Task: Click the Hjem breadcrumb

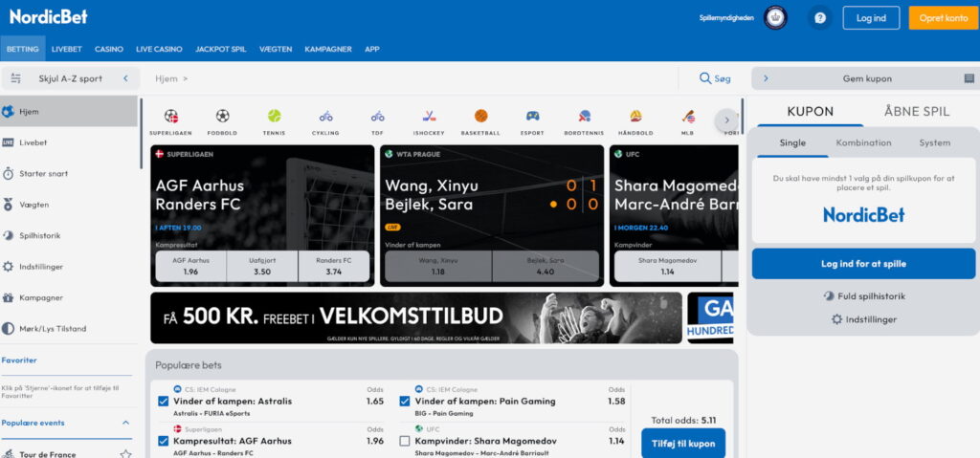Action: 166,78
